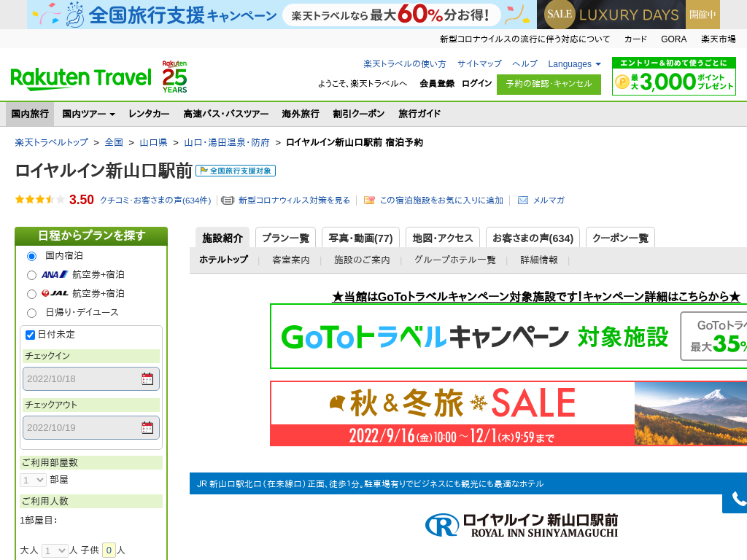This screenshot has width=747, height=560.
Task: Click the Rakuten Travel logo
Action: (x=80, y=79)
